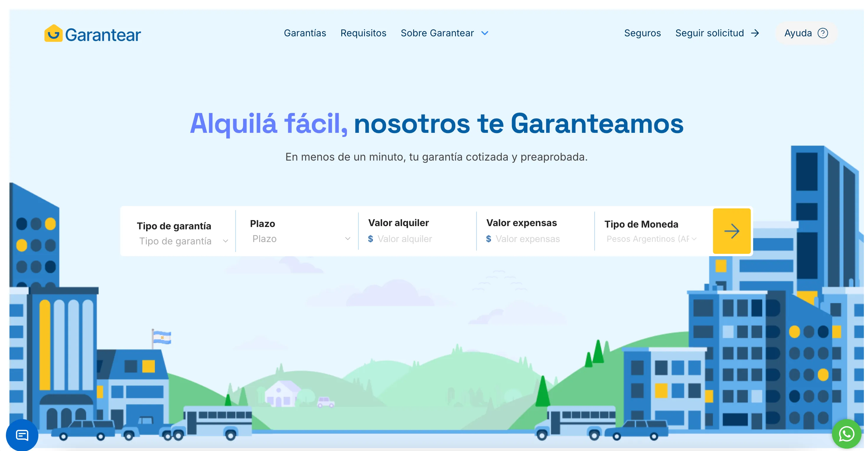868x451 pixels.
Task: Open the Tipo de Moneda currency selector
Action: (651, 238)
